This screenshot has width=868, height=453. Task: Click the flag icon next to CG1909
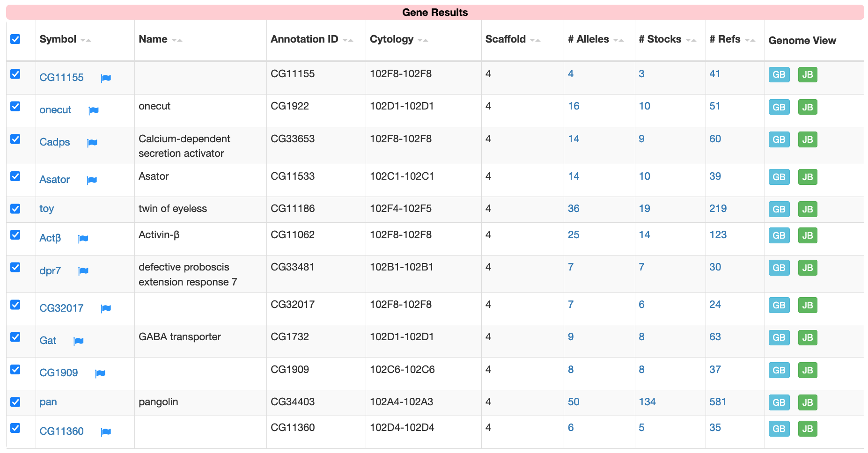(x=100, y=373)
